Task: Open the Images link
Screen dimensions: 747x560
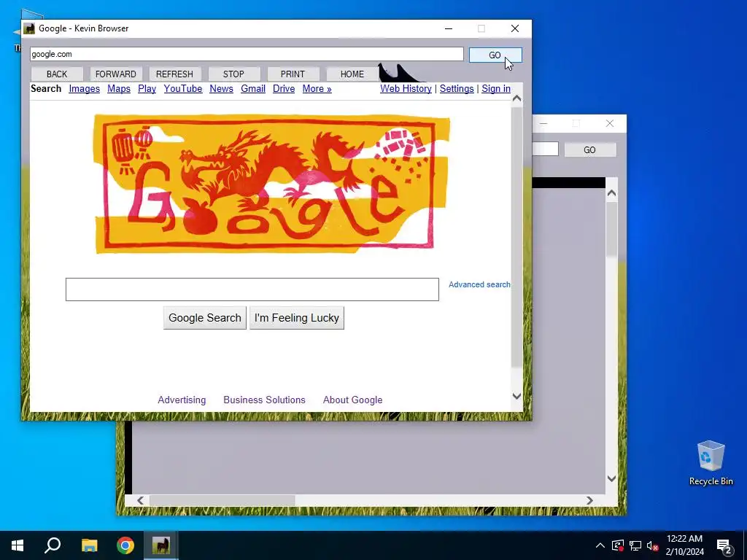Action: point(85,88)
